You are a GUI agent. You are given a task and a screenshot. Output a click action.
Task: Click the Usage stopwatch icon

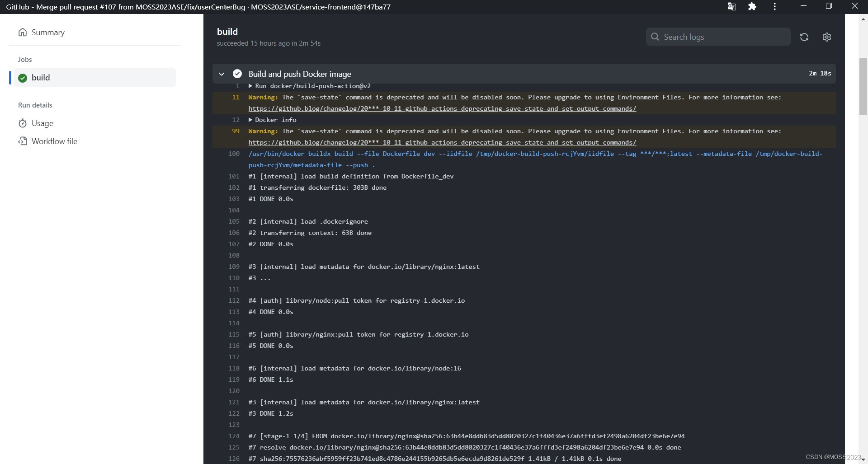(23, 123)
